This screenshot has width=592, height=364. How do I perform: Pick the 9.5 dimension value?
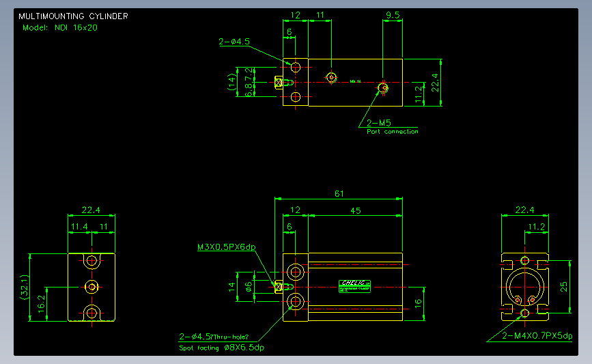393,15
